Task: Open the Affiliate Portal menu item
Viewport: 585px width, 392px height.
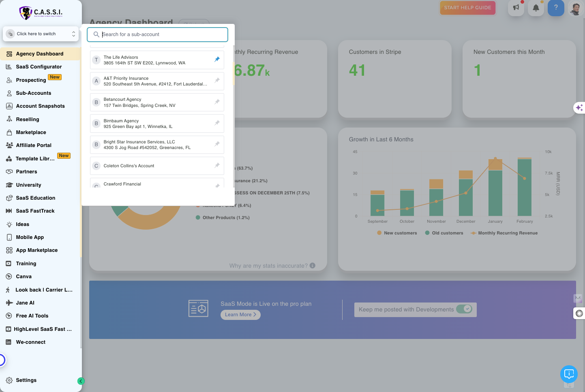Action: [x=34, y=145]
